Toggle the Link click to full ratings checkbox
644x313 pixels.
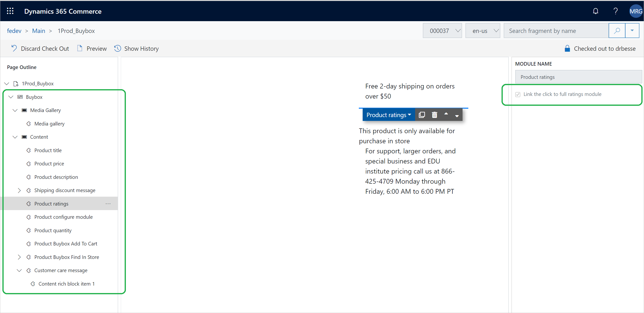point(518,94)
